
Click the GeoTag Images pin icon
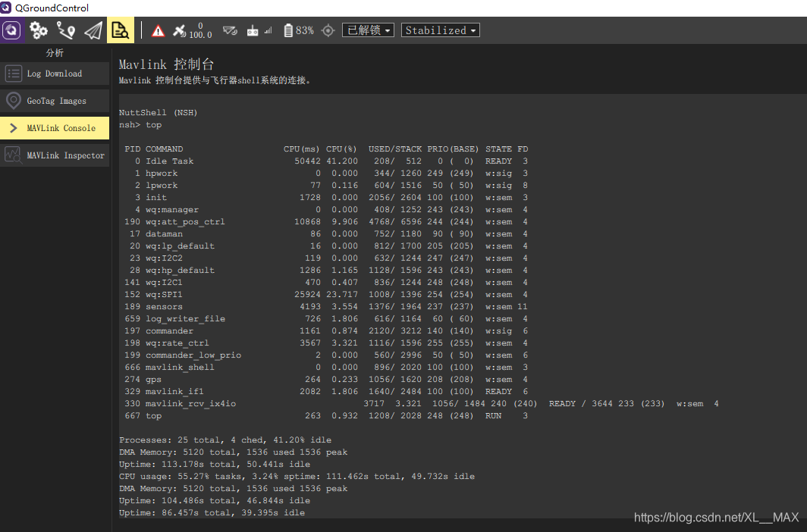[14, 101]
